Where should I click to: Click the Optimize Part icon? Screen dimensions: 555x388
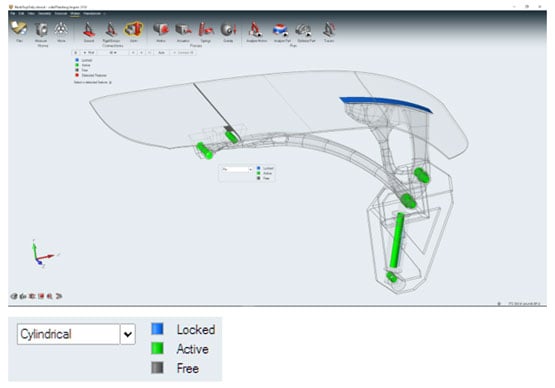304,30
